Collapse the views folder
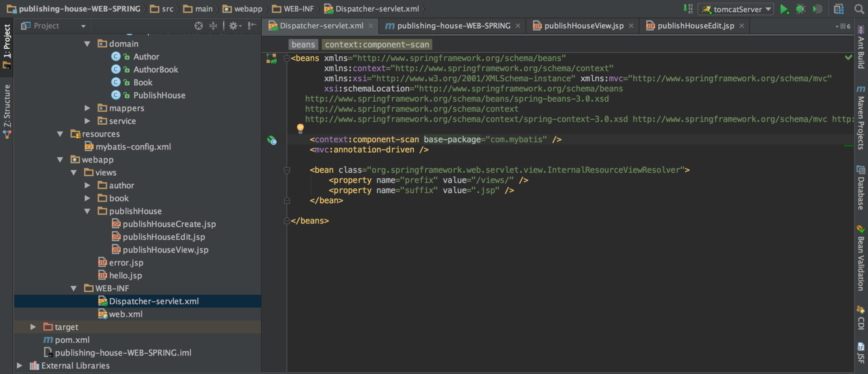The image size is (868, 374). coord(74,173)
